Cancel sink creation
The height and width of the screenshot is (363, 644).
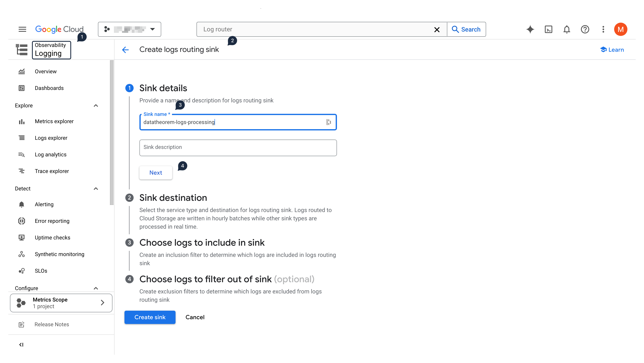coord(195,317)
